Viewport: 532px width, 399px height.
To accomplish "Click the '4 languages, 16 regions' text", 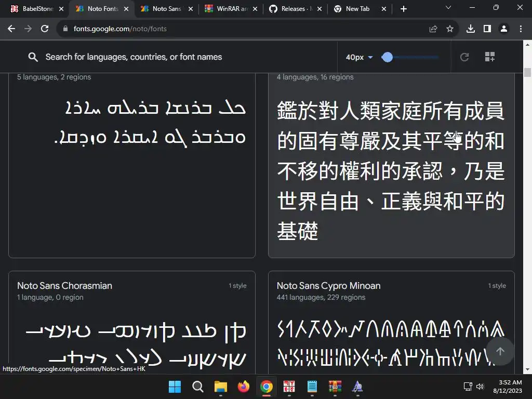I will click(x=315, y=77).
